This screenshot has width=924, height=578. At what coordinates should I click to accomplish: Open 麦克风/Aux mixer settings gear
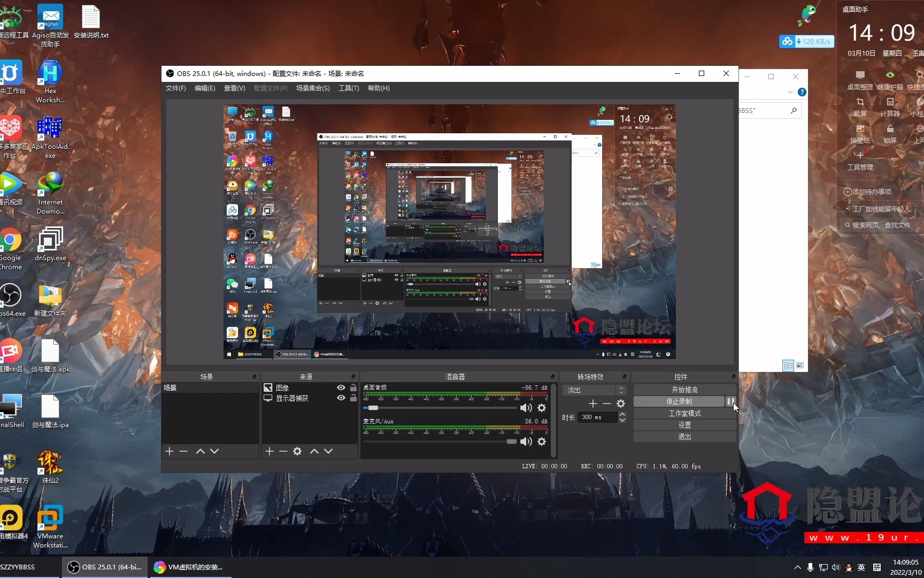click(x=542, y=442)
